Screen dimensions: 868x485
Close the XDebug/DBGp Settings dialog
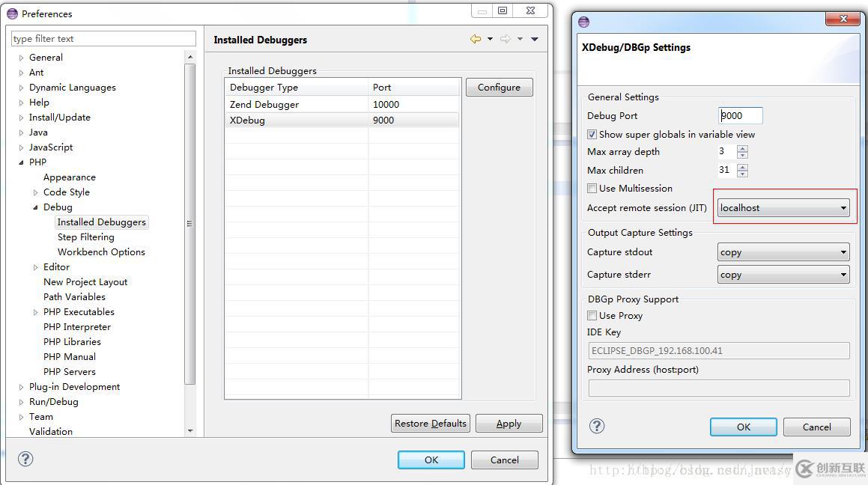843,19
